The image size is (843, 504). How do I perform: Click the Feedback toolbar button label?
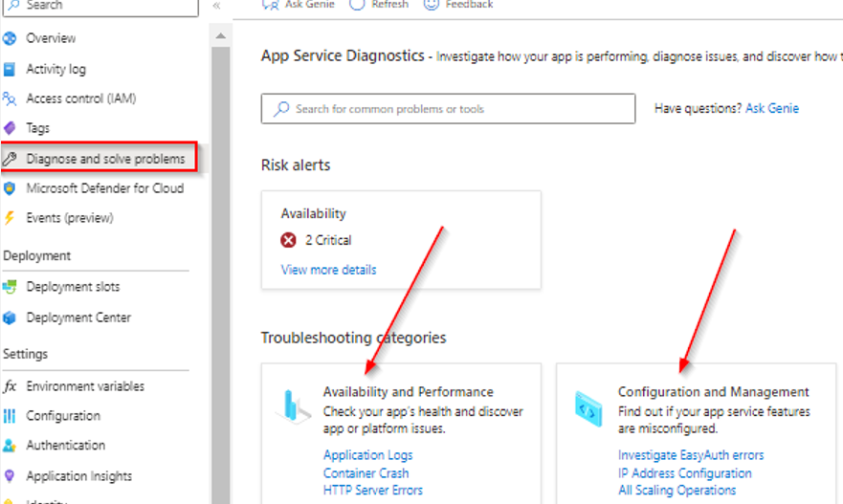469,4
